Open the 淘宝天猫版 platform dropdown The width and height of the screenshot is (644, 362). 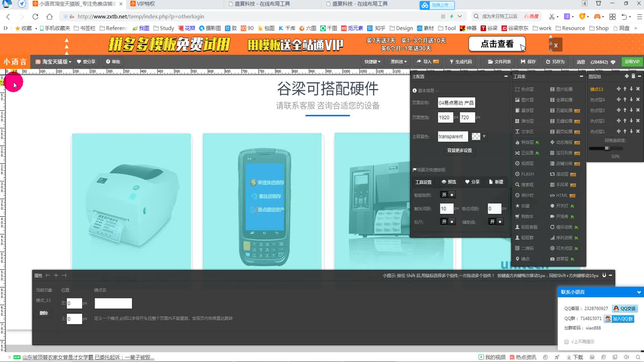pyautogui.click(x=53, y=62)
